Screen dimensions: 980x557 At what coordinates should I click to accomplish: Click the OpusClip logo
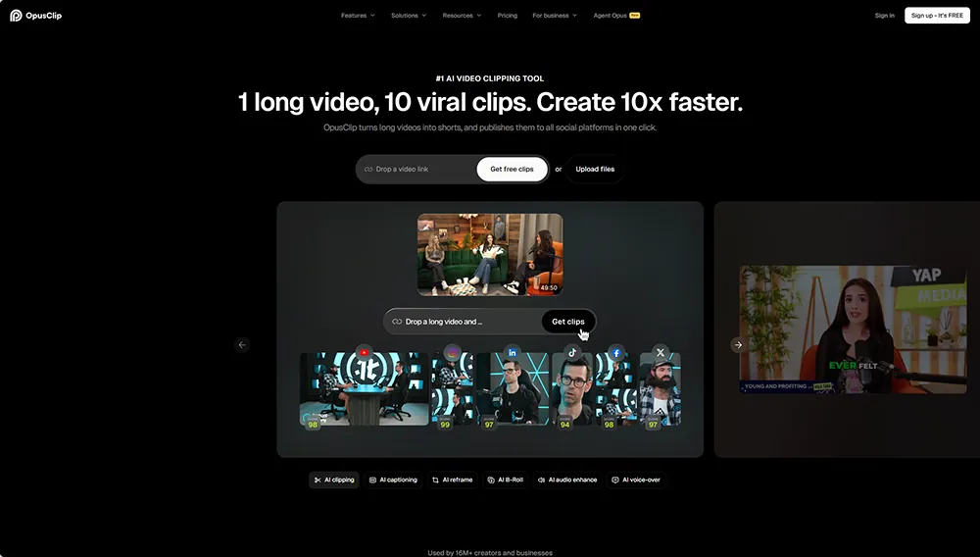tap(35, 16)
